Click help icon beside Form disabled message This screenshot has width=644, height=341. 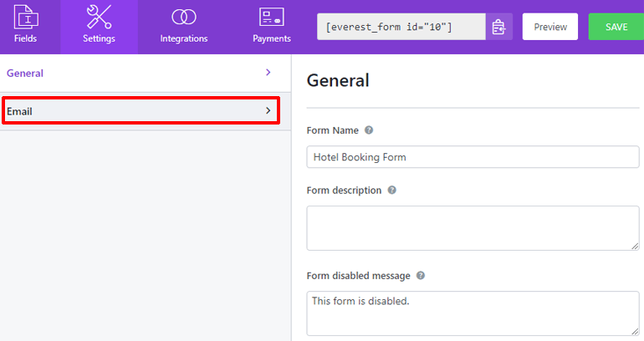tap(421, 275)
